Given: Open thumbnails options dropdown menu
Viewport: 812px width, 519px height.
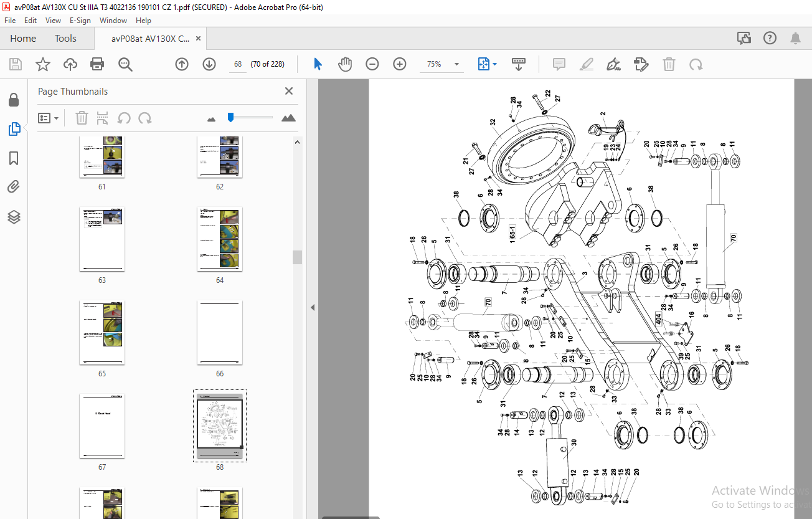Looking at the screenshot, I should click(x=48, y=118).
